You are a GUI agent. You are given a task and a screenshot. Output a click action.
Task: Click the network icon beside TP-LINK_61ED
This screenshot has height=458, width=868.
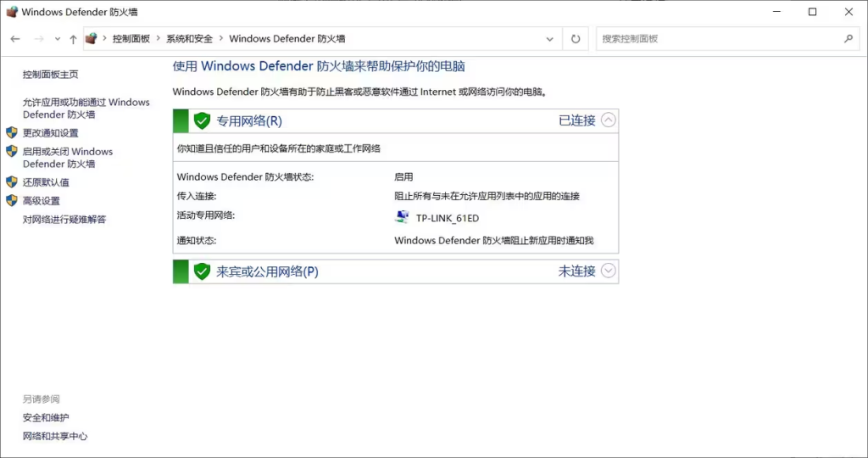[402, 217]
